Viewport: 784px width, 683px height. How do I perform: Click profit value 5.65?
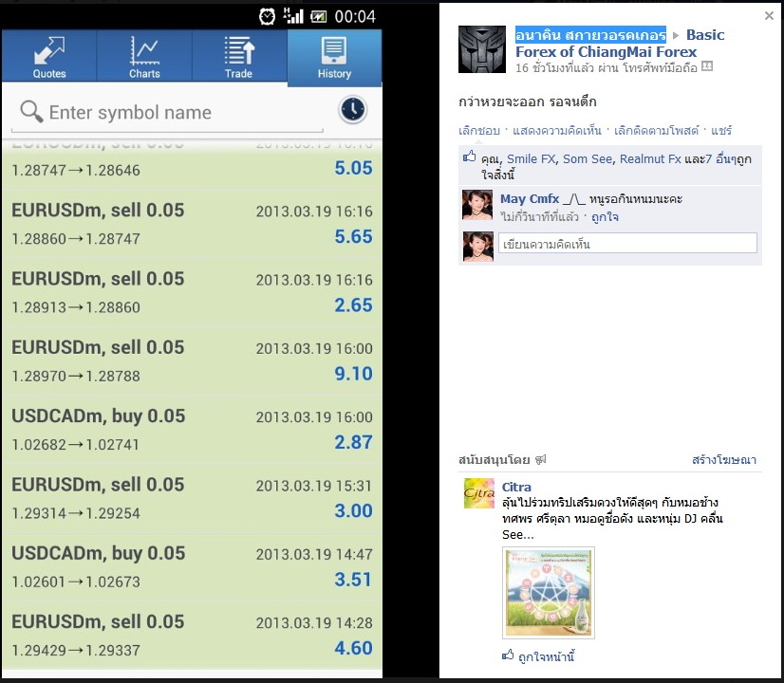[353, 236]
